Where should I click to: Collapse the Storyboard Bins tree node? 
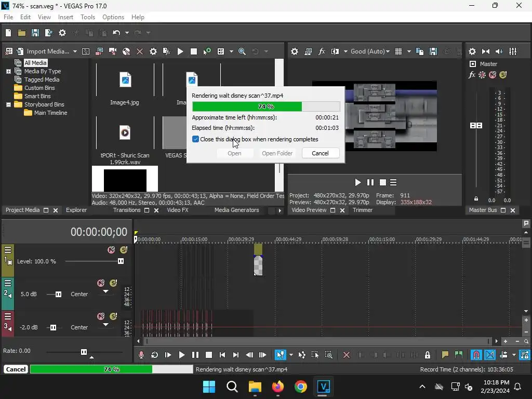point(8,104)
